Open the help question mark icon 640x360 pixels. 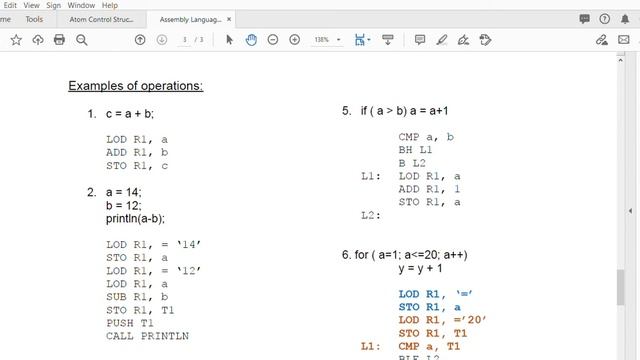[604, 19]
